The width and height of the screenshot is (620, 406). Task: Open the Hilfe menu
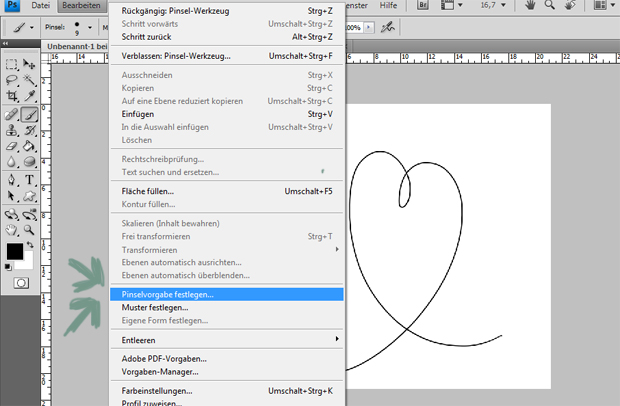tap(387, 6)
